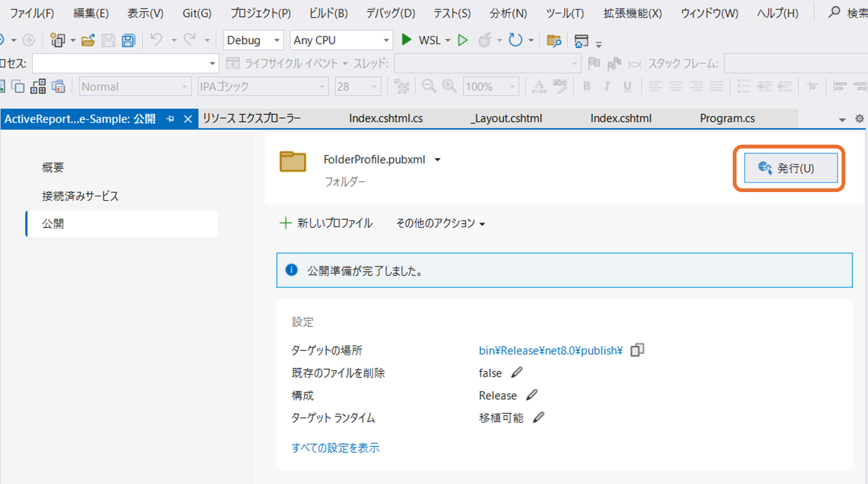Open bin¥Release¥net8.0¥publish¥ target location link
This screenshot has height=484, width=868.
pos(551,350)
